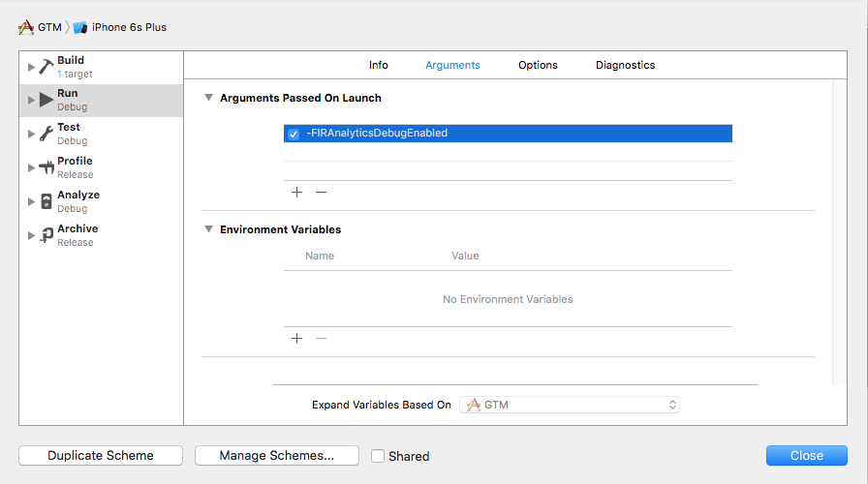868x484 pixels.
Task: Click the Profile instrument icon
Action: point(46,167)
